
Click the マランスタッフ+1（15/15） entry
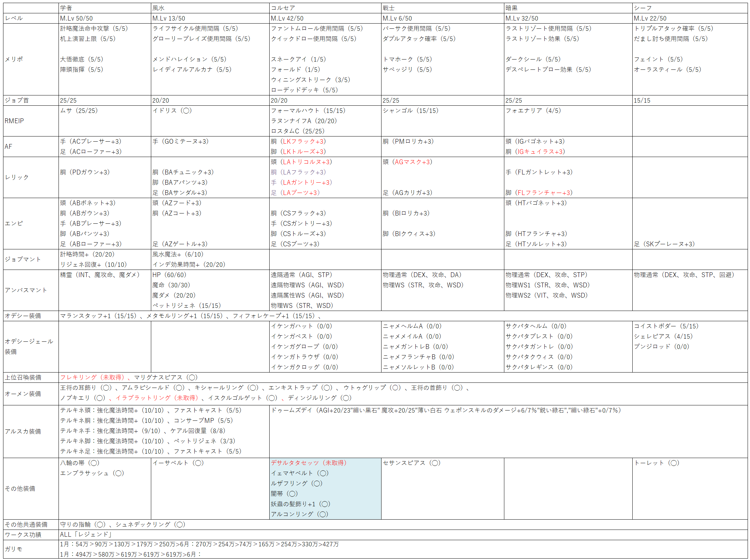coord(99,316)
